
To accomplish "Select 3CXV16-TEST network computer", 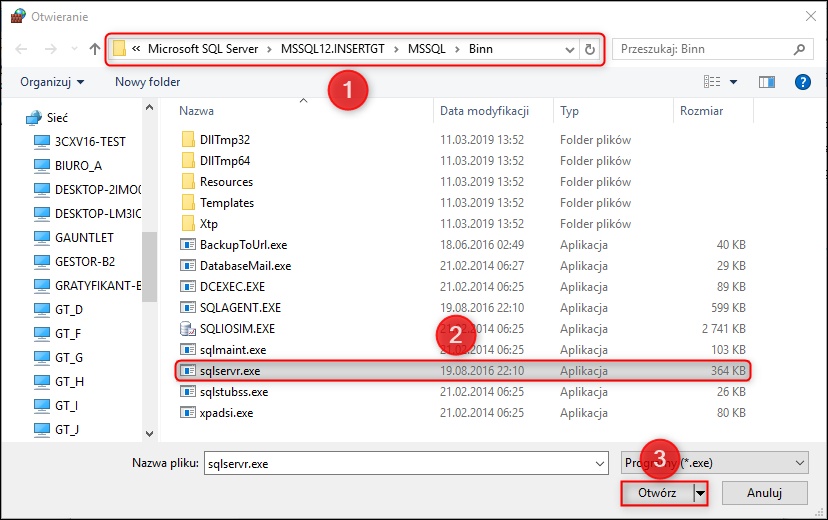I will (x=90, y=141).
